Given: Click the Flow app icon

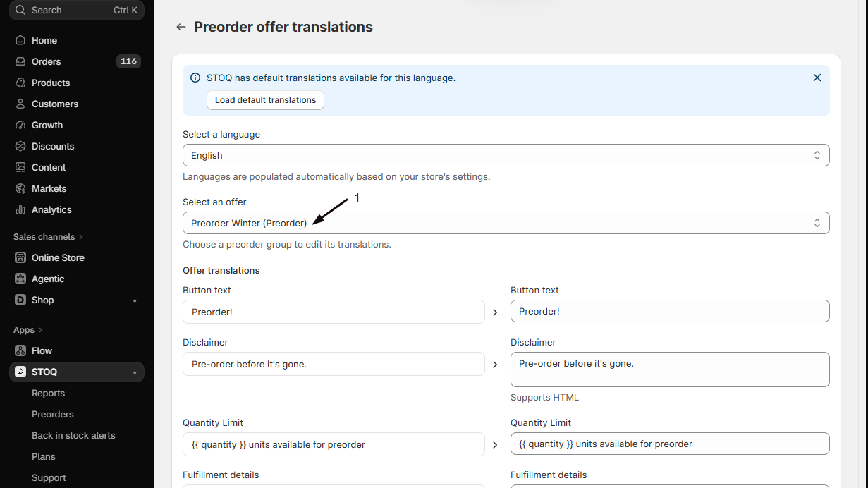Looking at the screenshot, I should (x=20, y=350).
